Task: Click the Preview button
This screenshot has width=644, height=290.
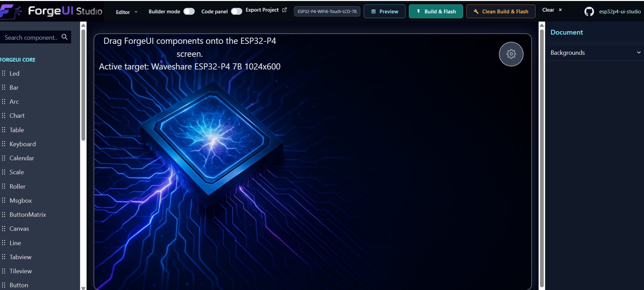Action: coord(385,11)
